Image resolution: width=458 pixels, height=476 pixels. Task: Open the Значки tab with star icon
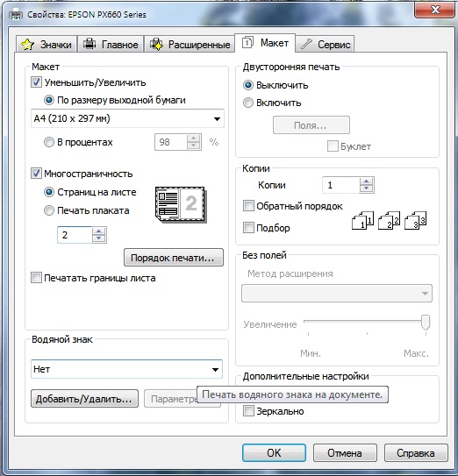(x=47, y=45)
